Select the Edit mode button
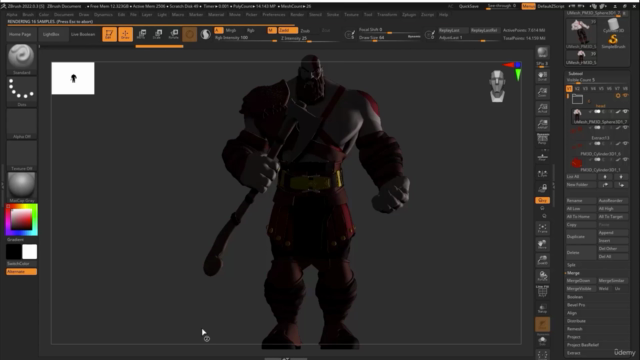This screenshot has width=640, height=360. pyautogui.click(x=109, y=34)
